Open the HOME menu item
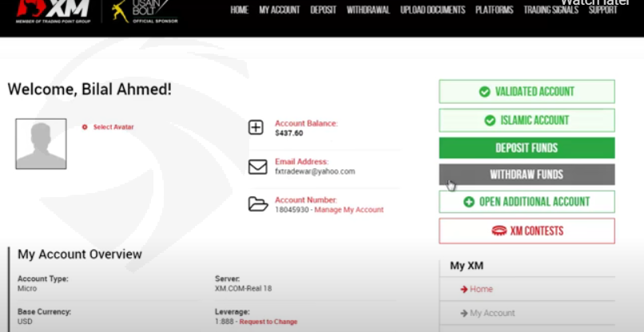This screenshot has width=644, height=332. (x=240, y=10)
